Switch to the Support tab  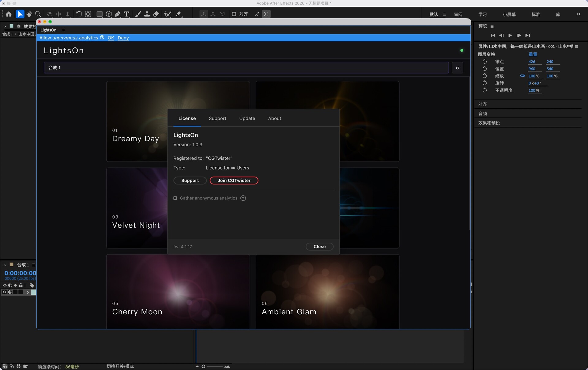click(217, 118)
